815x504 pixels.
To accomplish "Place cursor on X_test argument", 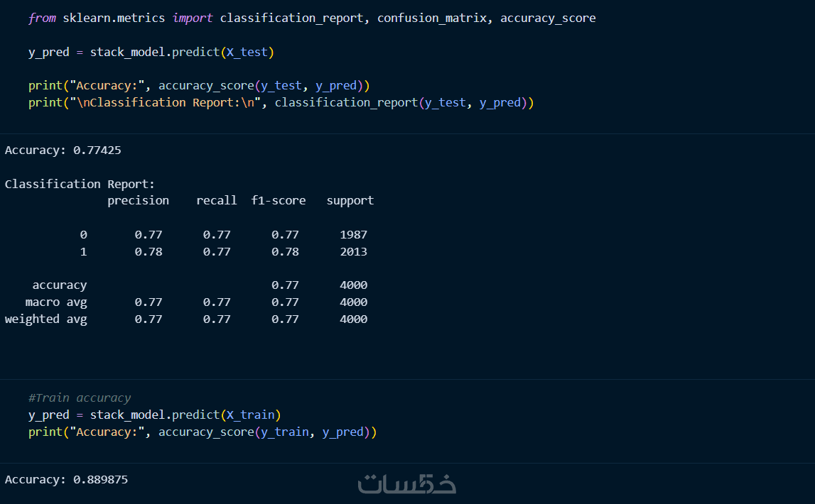I will (247, 52).
